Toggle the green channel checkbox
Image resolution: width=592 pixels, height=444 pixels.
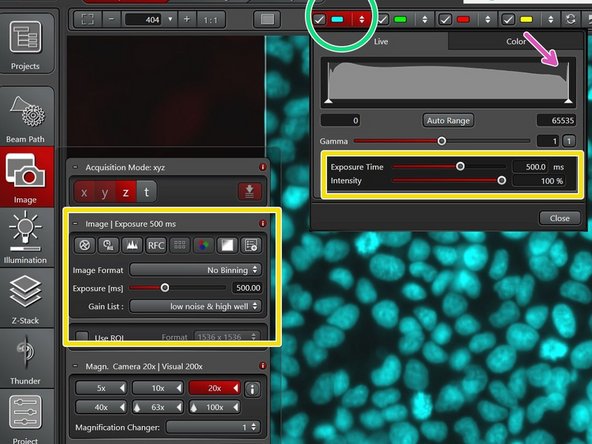pyautogui.click(x=383, y=19)
